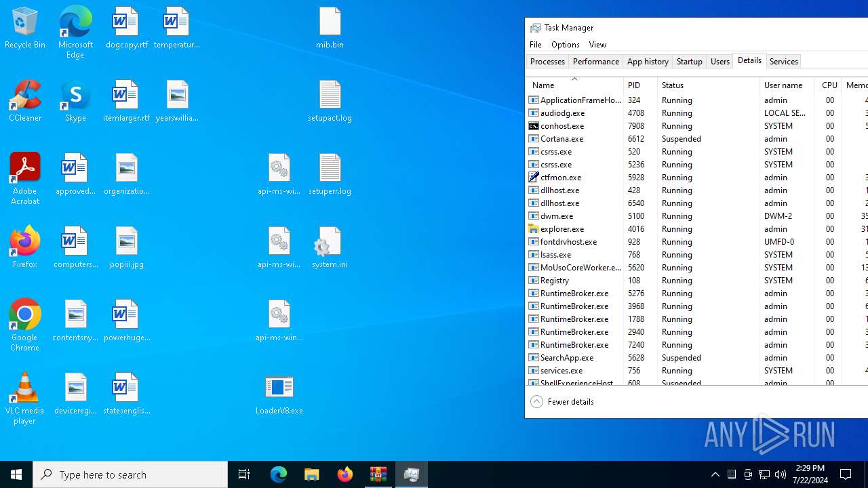Select the itemlarger.rtf document icon
The height and width of the screenshot is (488, 868).
[127, 102]
